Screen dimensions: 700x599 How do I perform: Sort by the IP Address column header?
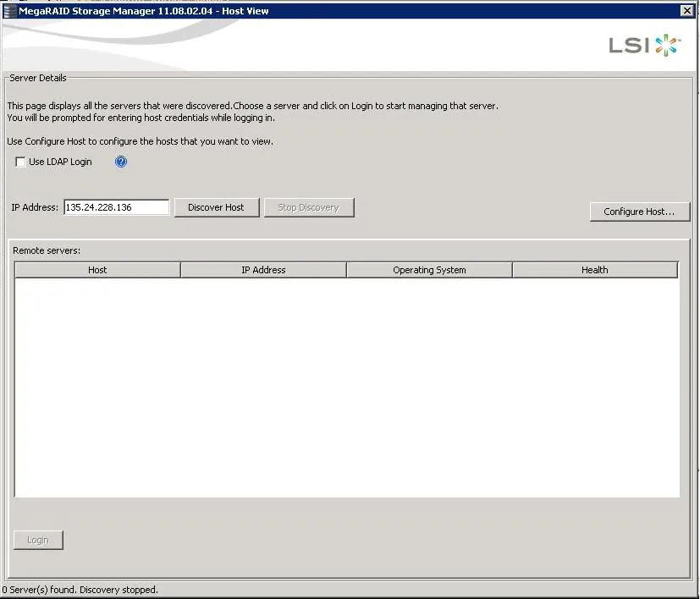coord(263,270)
